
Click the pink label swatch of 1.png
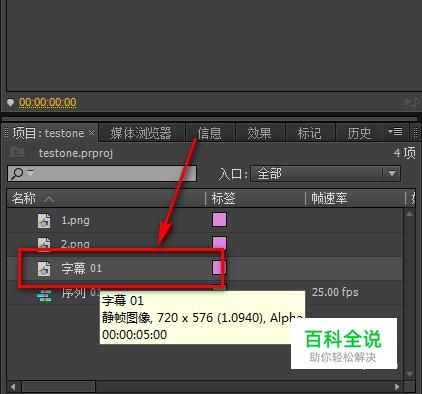[219, 220]
